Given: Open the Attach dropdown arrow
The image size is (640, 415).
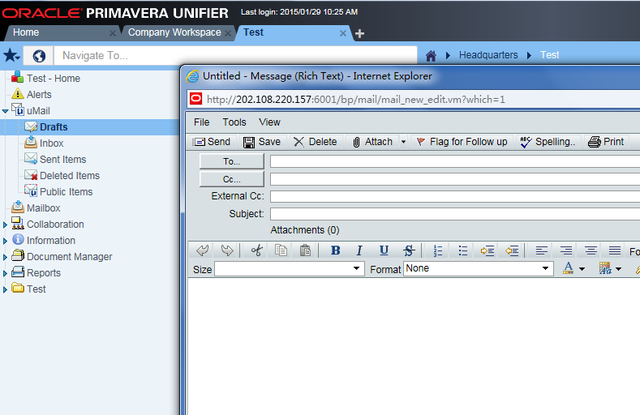Looking at the screenshot, I should (403, 142).
